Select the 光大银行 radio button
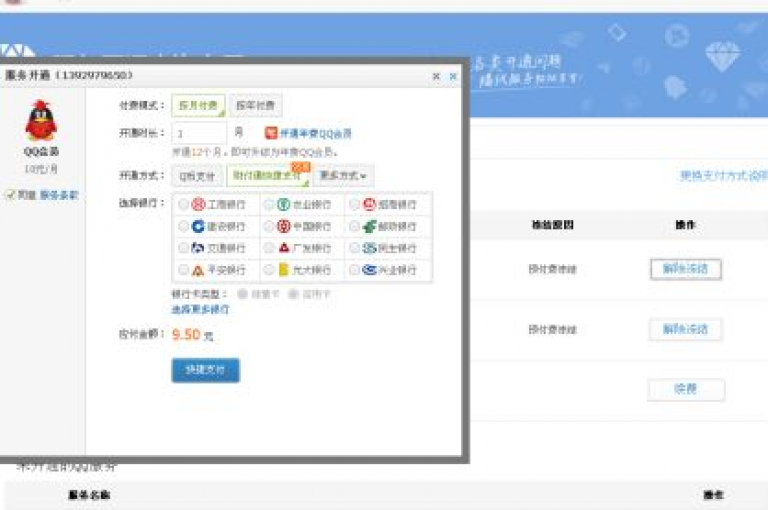 tap(268, 269)
